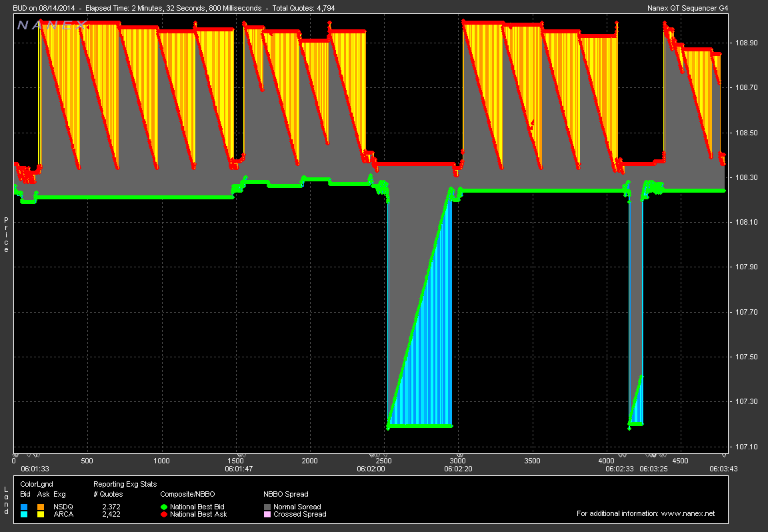
Task: Click the vertical Price axis label
Action: pyautogui.click(x=6, y=235)
